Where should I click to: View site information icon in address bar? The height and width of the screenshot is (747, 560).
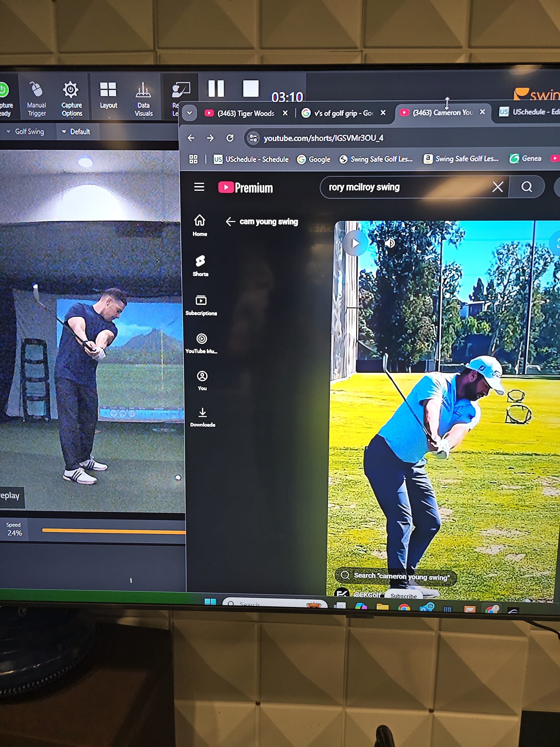(x=253, y=138)
